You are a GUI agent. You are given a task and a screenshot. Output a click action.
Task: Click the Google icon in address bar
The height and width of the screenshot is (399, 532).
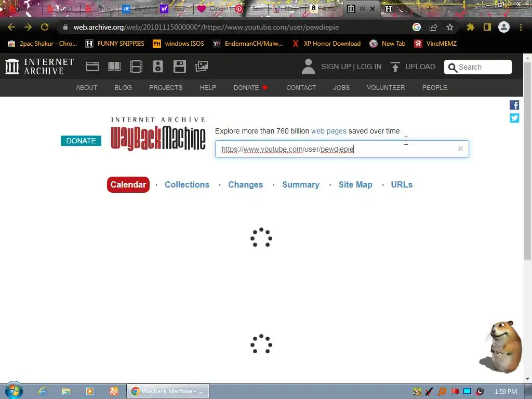point(417,27)
